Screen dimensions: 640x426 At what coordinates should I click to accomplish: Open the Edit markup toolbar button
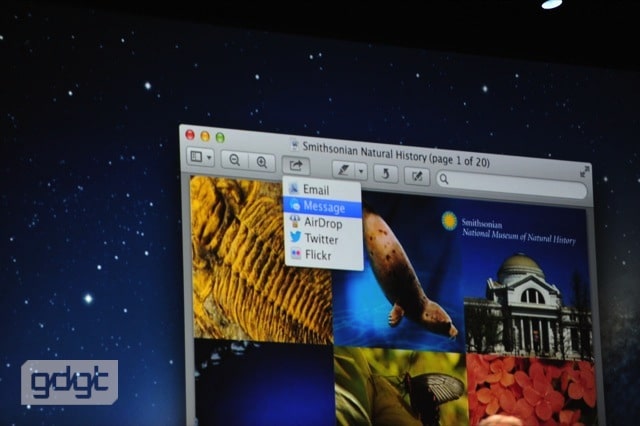pos(417,176)
